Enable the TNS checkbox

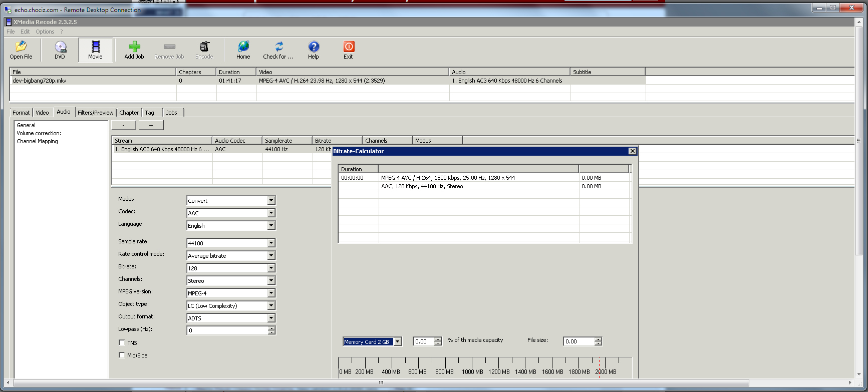(122, 343)
